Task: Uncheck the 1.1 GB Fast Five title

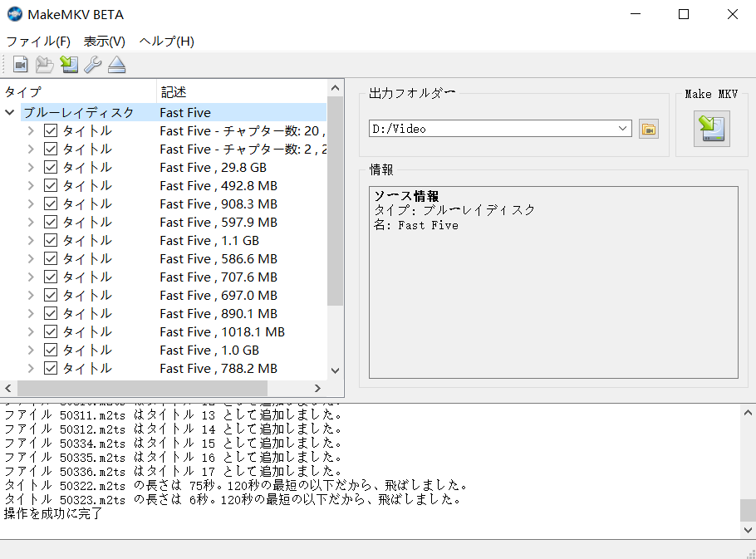Action: coord(48,240)
